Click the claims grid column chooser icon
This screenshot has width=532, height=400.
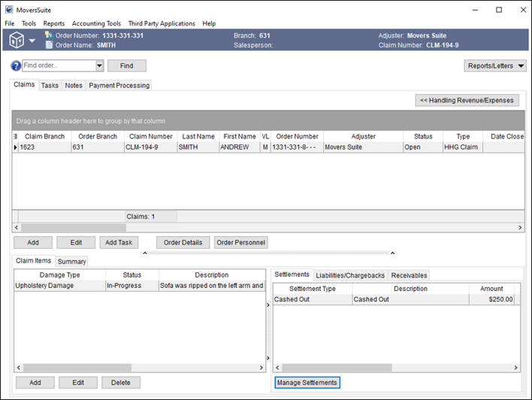pyautogui.click(x=16, y=136)
